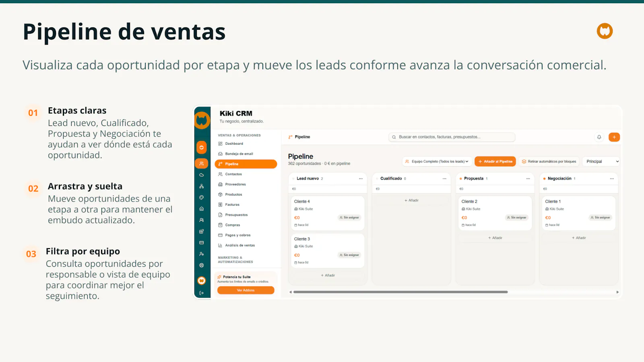Image resolution: width=644 pixels, height=362 pixels.
Task: Open the Lead nuevo column three-dots menu
Action: (x=361, y=179)
